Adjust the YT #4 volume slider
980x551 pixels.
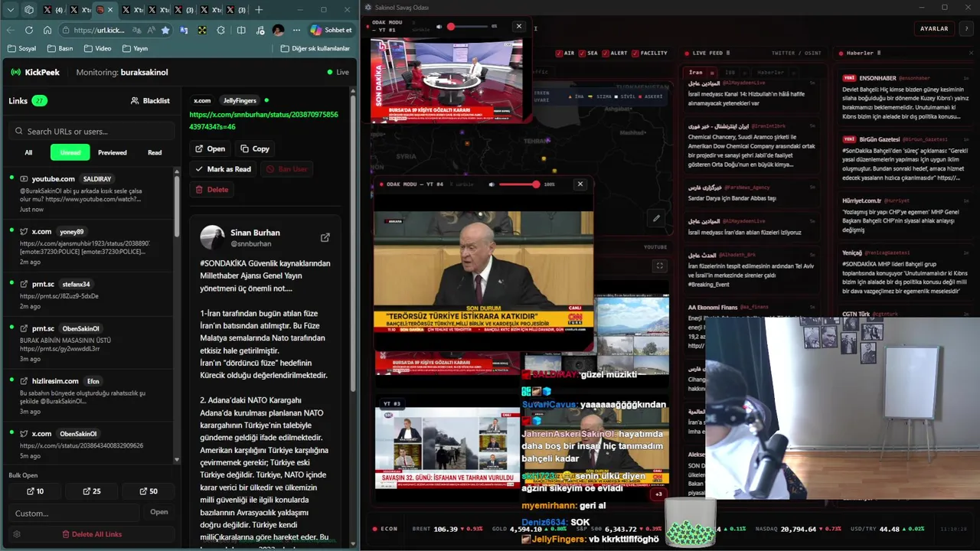coord(519,184)
